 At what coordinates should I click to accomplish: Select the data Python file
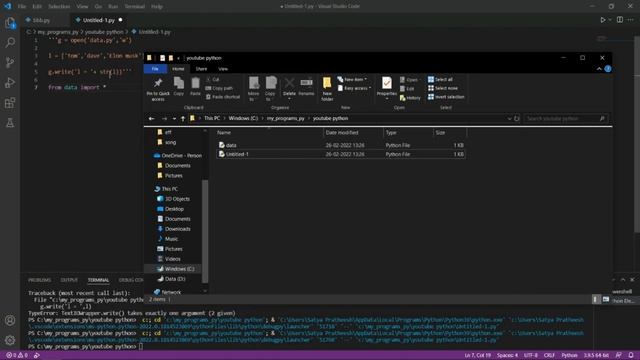pyautogui.click(x=341, y=145)
